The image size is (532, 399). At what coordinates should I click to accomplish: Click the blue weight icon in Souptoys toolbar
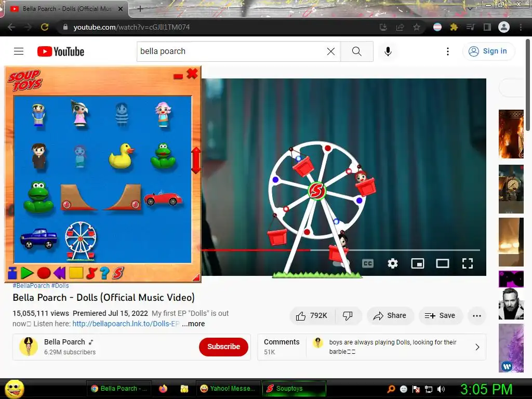pos(12,273)
